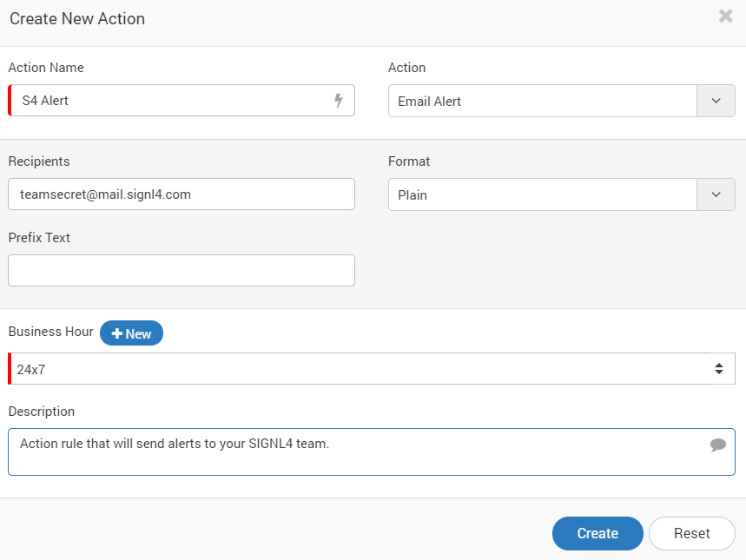Click the lightning bolt icon in Action Name field
746x560 pixels.
[339, 101]
